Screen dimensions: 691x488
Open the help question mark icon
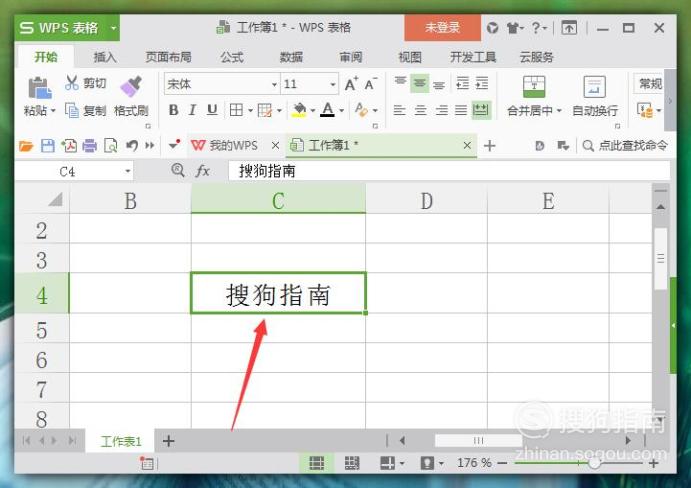[x=536, y=28]
